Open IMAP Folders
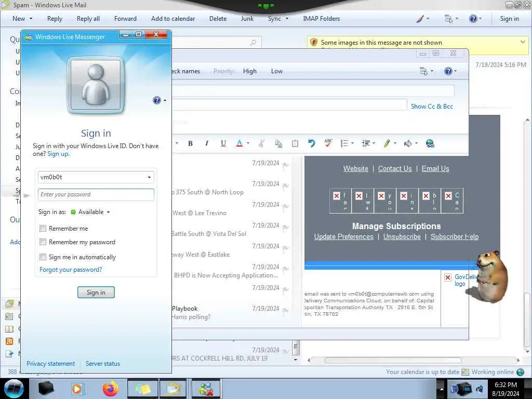This screenshot has height=399, width=532. click(x=321, y=19)
